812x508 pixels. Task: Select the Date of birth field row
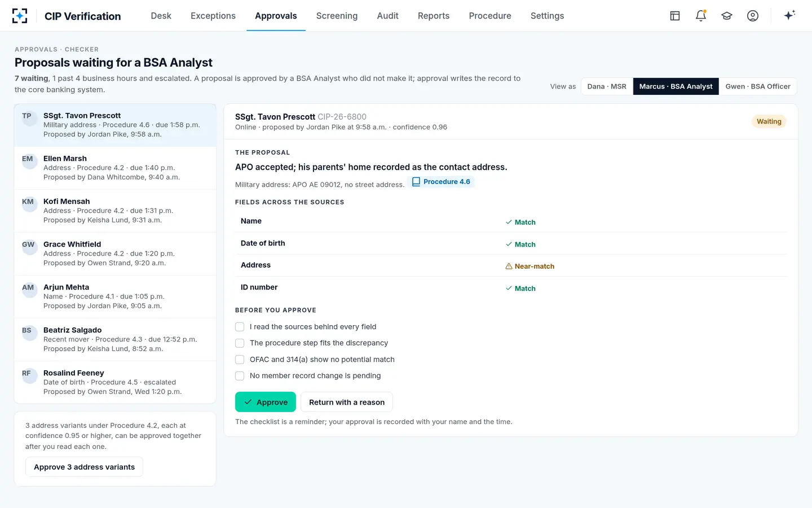511,243
